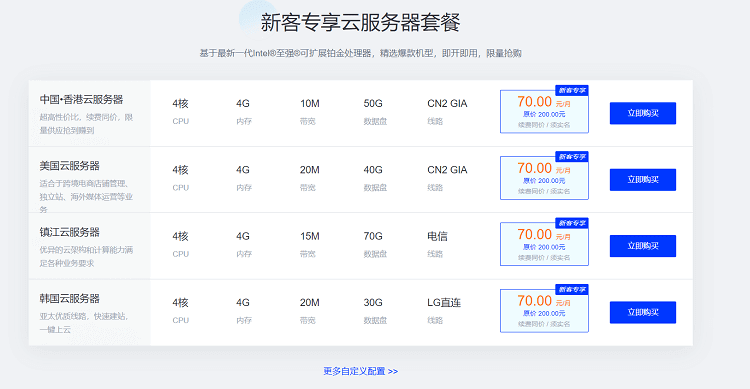Click the 新客专享云服务器套餐 heading
Viewport: 750px width, 389px height.
360,22
